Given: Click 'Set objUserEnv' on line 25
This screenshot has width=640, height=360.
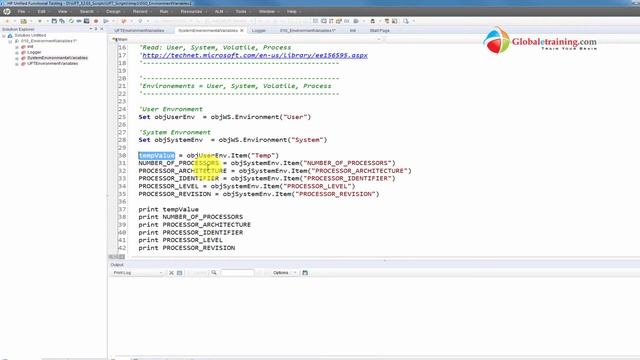Looking at the screenshot, I should 167,117.
